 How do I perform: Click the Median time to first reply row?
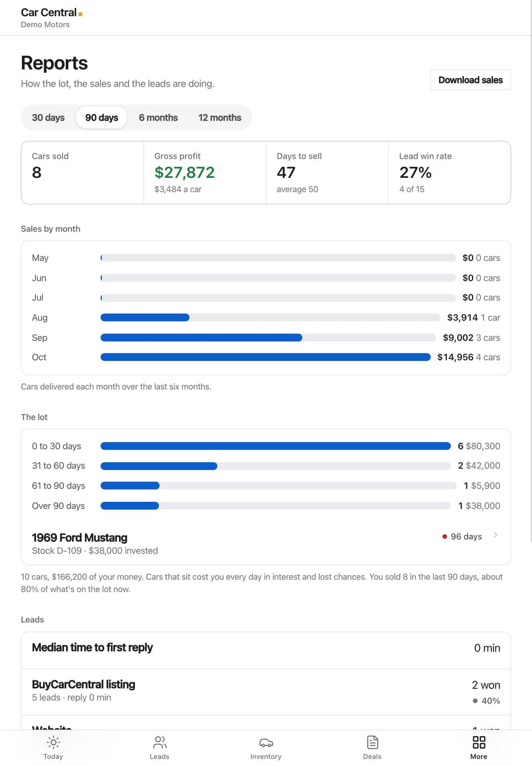266,650
